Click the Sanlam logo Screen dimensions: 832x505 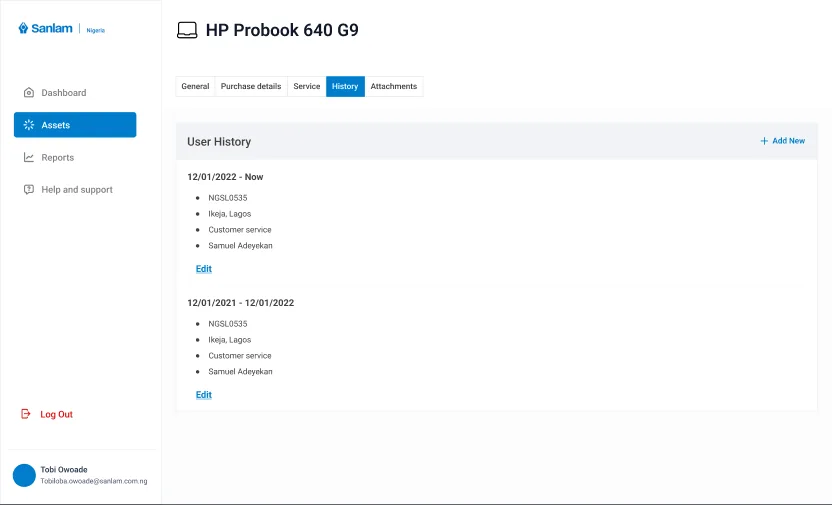46,28
